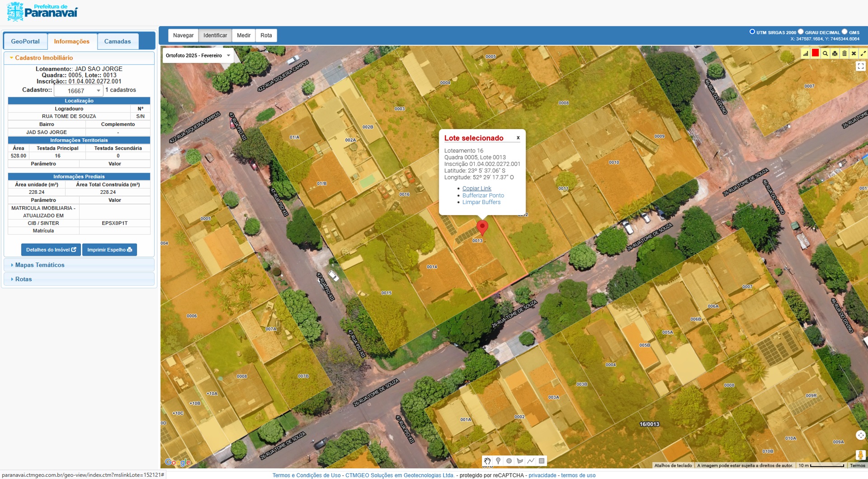Activate the Identificar map mode

tap(215, 35)
